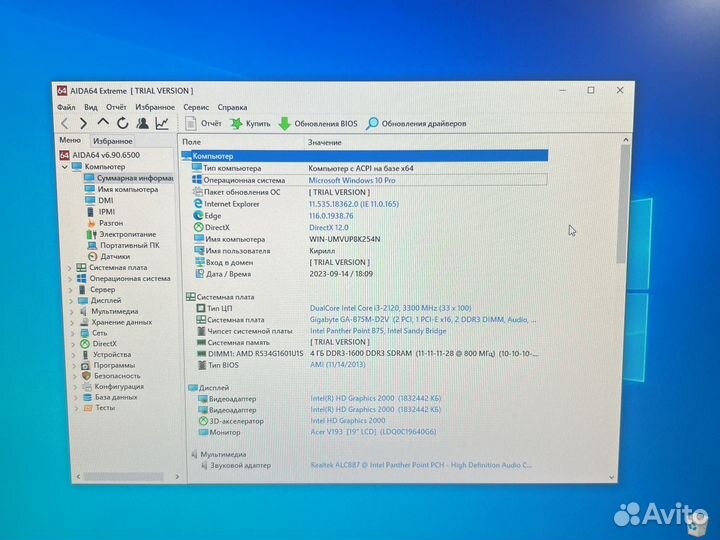Click the details pane scroll-down arrow
The image size is (720, 540).
point(612,478)
